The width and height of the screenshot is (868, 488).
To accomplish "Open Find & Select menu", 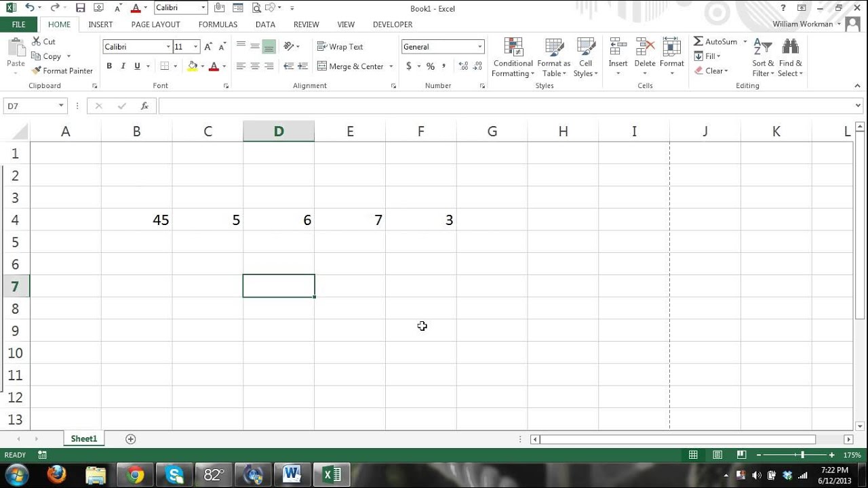I will point(790,57).
